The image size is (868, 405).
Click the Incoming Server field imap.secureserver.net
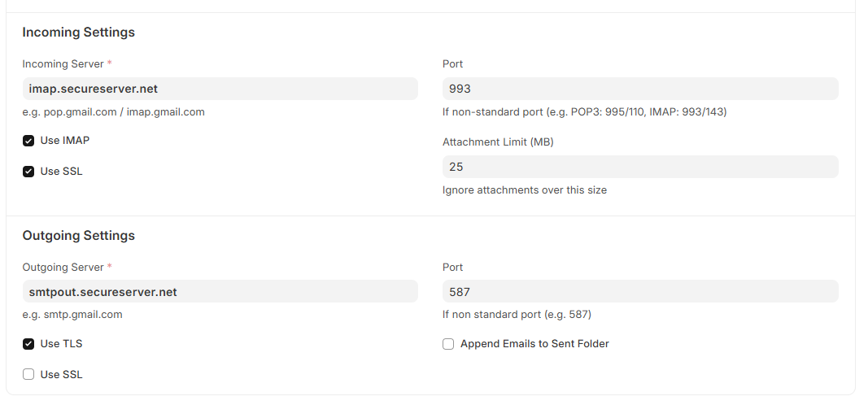220,89
